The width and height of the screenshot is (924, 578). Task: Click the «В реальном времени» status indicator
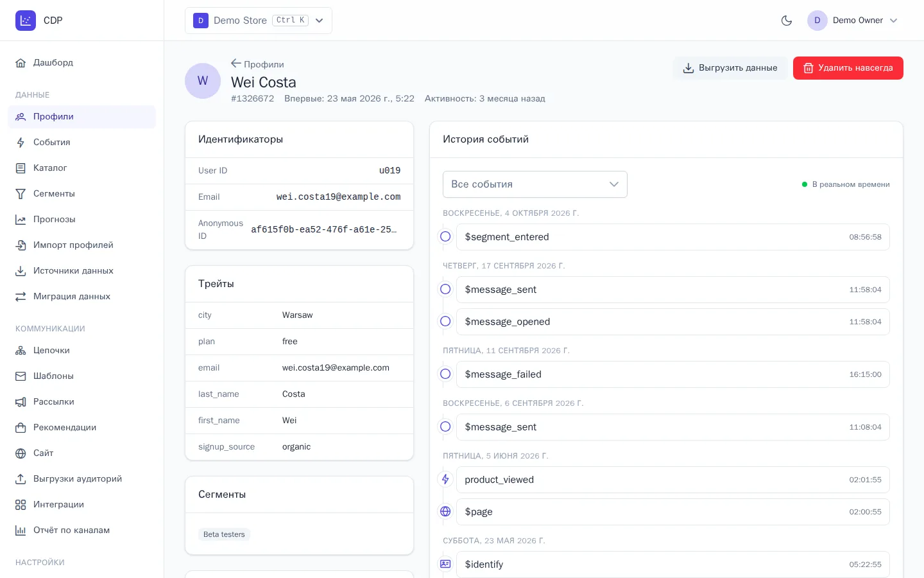tap(846, 184)
